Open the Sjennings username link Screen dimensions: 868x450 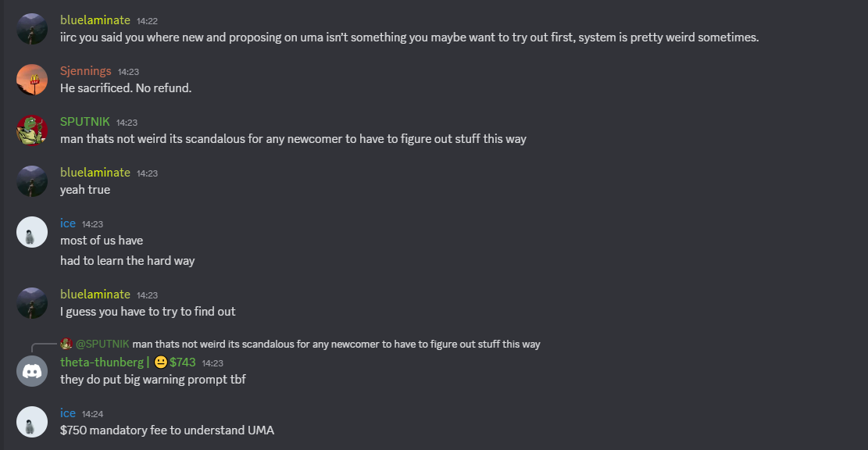(x=86, y=71)
